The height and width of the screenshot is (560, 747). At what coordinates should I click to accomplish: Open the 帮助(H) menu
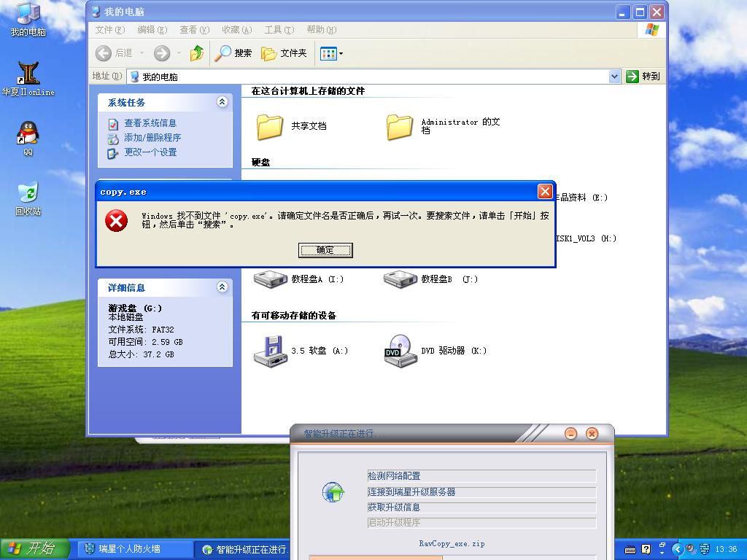tap(322, 29)
